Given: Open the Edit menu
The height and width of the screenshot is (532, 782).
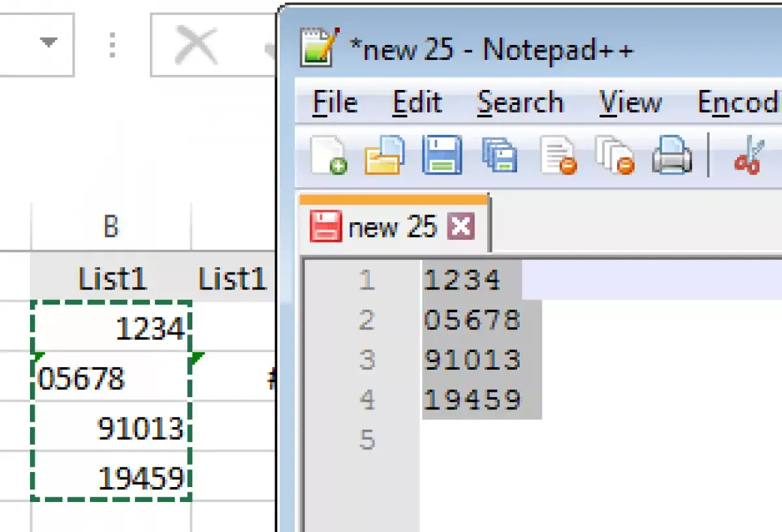Looking at the screenshot, I should tap(417, 103).
